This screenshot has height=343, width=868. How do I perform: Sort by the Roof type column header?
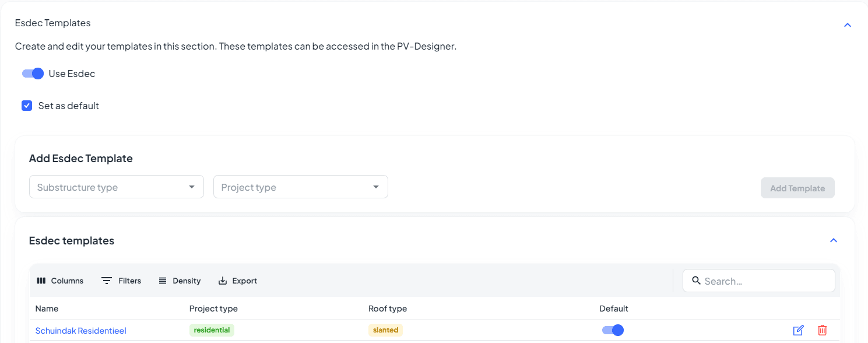(x=387, y=309)
